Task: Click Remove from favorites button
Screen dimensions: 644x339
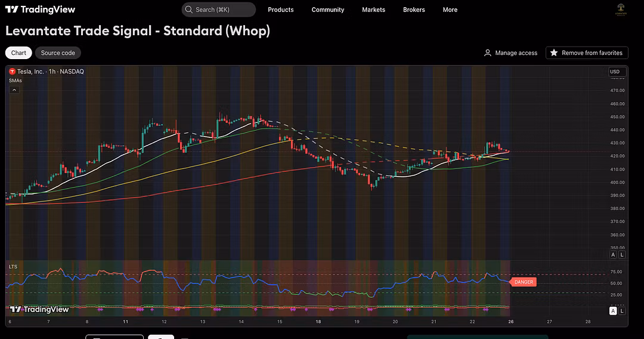Action: tap(587, 53)
